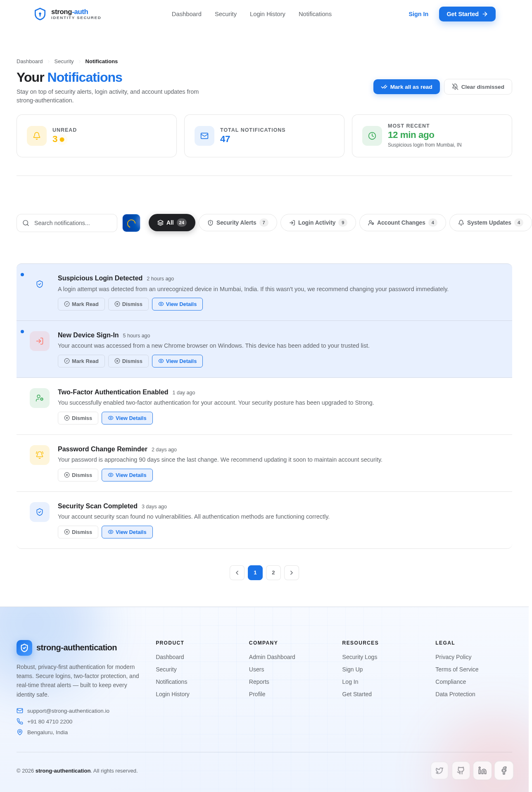Open the Facebook social icon in footer
Screen dimensions: 532x792
point(504,771)
